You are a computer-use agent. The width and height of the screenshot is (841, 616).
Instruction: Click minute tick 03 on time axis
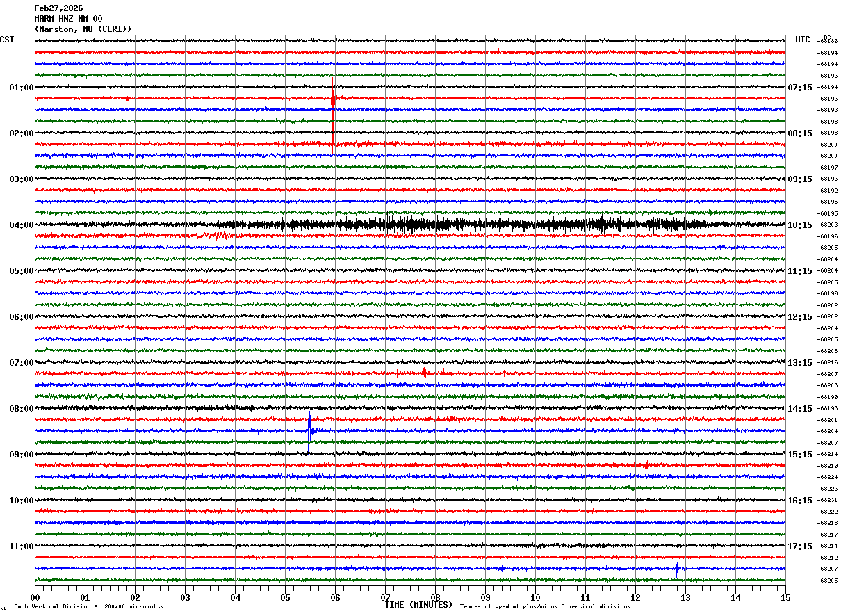point(185,597)
